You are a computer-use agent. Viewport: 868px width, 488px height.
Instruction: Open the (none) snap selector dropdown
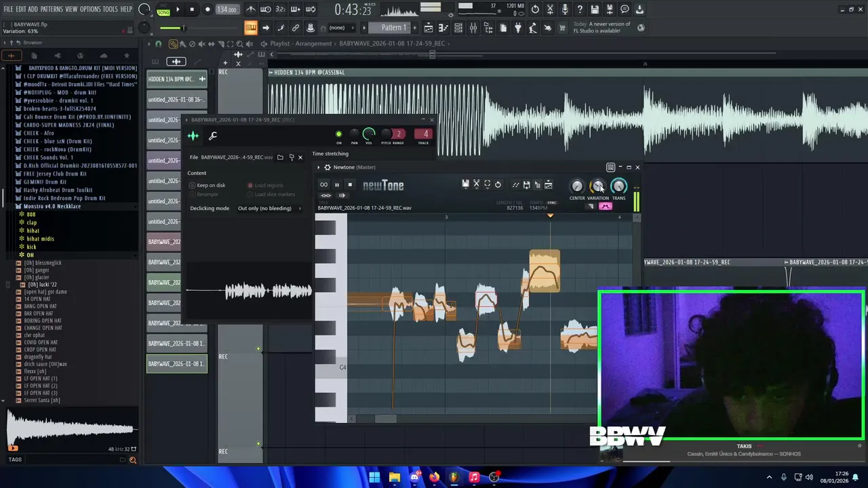click(341, 28)
